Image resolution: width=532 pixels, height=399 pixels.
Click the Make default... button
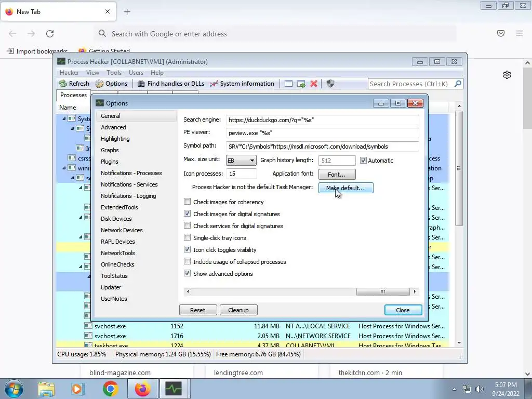click(x=345, y=188)
